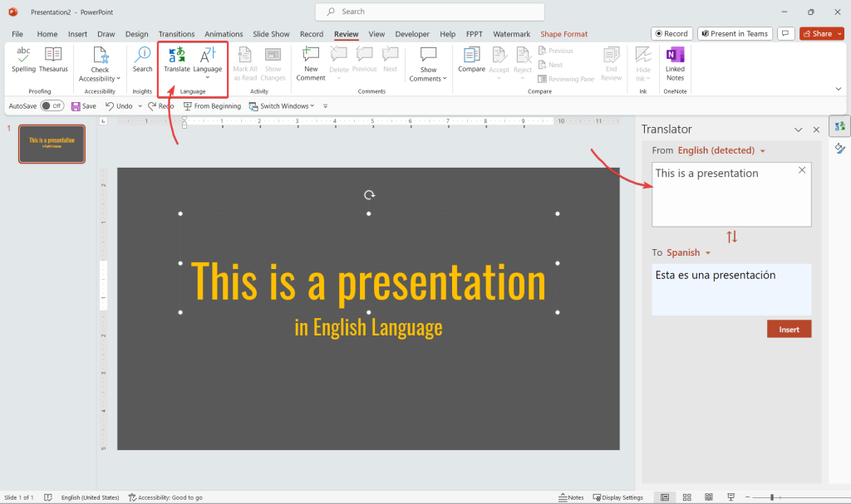Swap the From and To languages
The width and height of the screenshot is (851, 504).
point(731,237)
